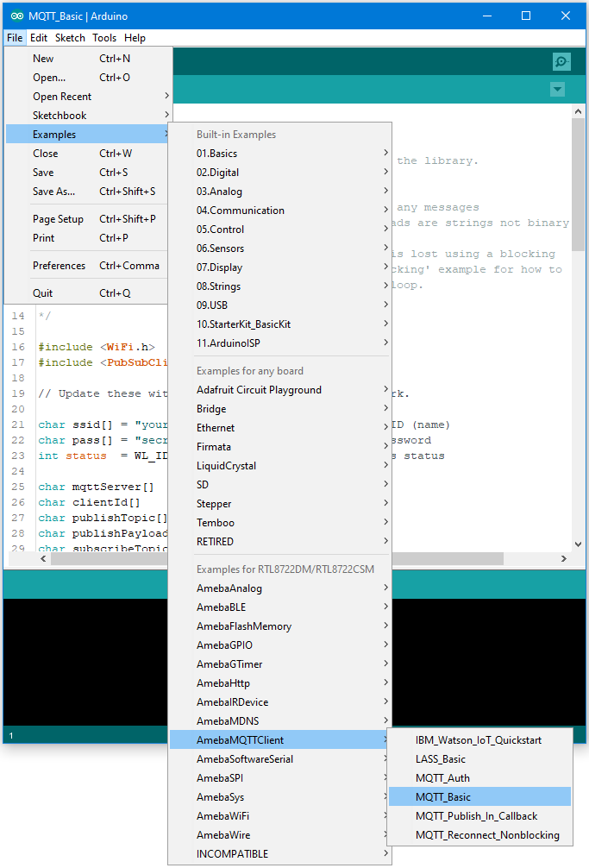
Task: Open Temboo examples submenu
Action: pos(280,523)
